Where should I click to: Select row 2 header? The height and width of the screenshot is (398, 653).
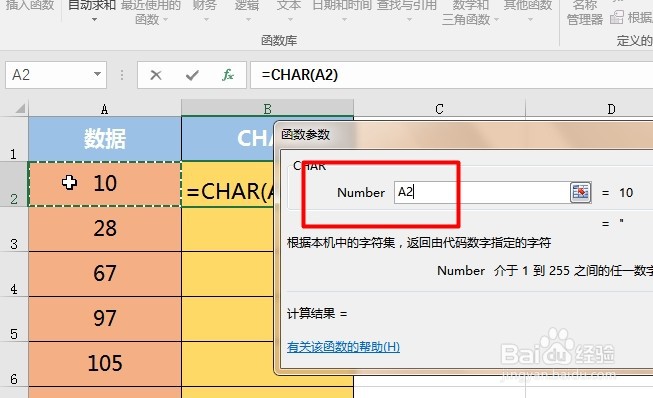[14, 184]
